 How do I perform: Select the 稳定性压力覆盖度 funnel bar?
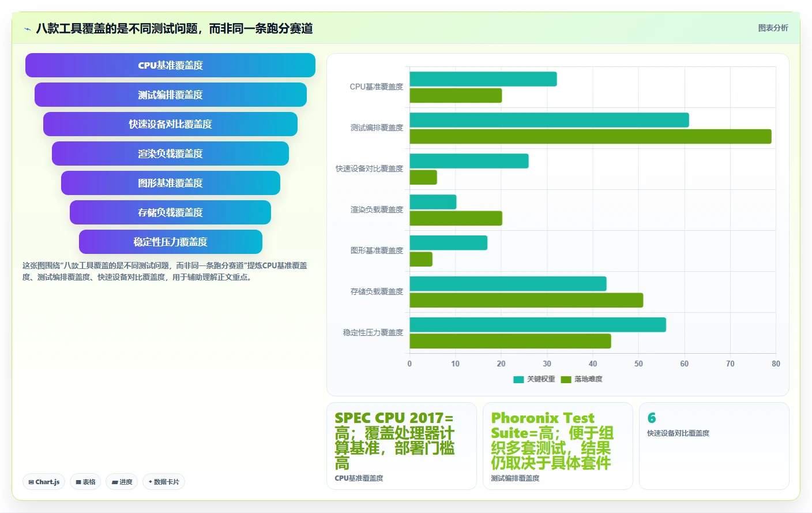170,242
